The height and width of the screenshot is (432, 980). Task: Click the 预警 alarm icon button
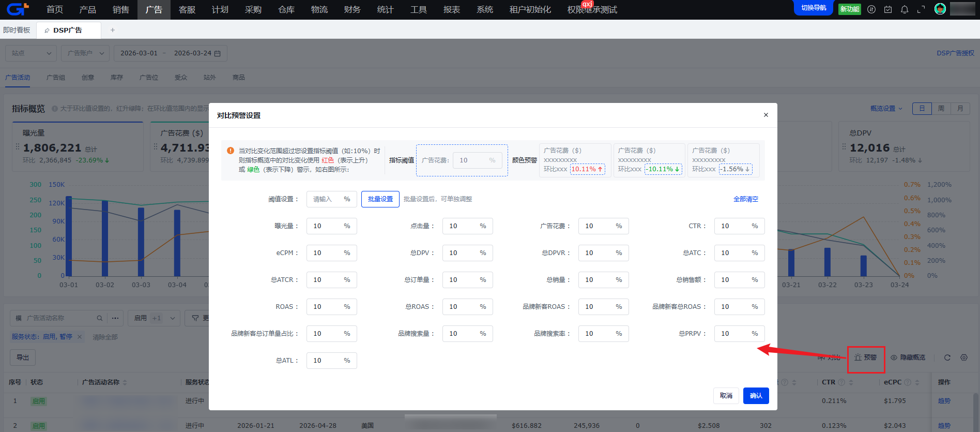[866, 357]
